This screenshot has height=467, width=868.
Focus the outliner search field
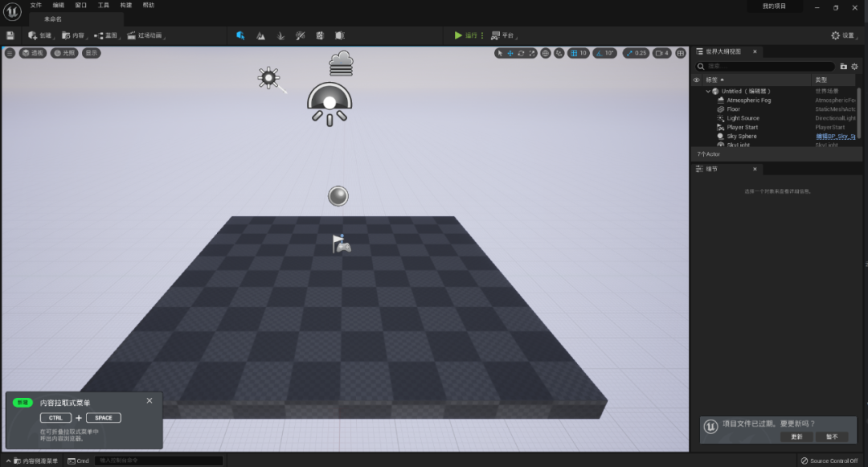point(765,67)
